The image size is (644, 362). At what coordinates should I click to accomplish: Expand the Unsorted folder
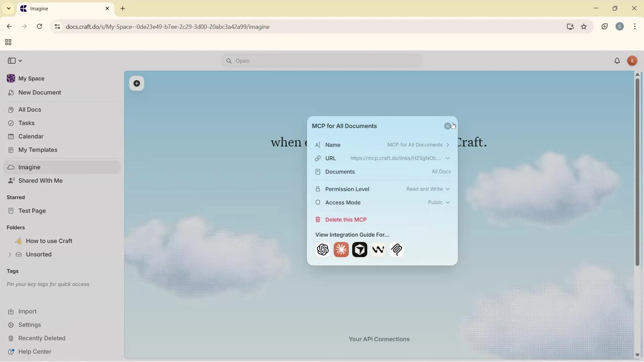pyautogui.click(x=10, y=254)
